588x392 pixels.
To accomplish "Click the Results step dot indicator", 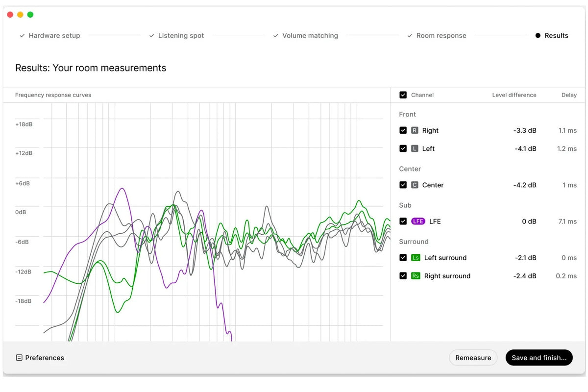I will pyautogui.click(x=538, y=36).
